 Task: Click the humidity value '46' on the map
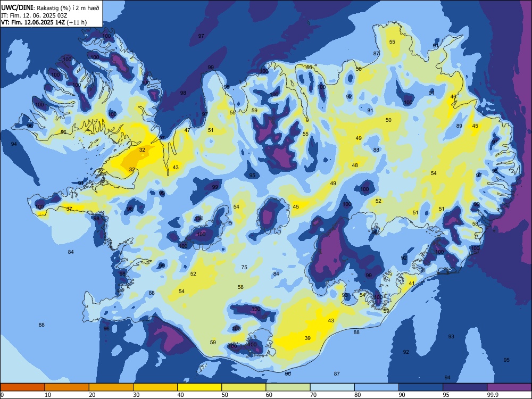coord(453,97)
